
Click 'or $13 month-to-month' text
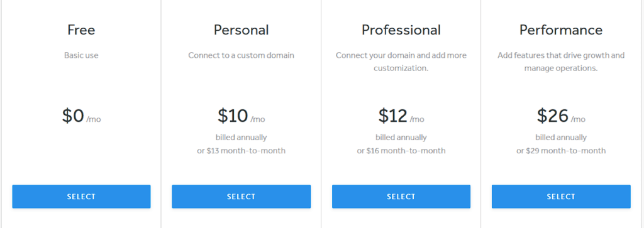[241, 151]
